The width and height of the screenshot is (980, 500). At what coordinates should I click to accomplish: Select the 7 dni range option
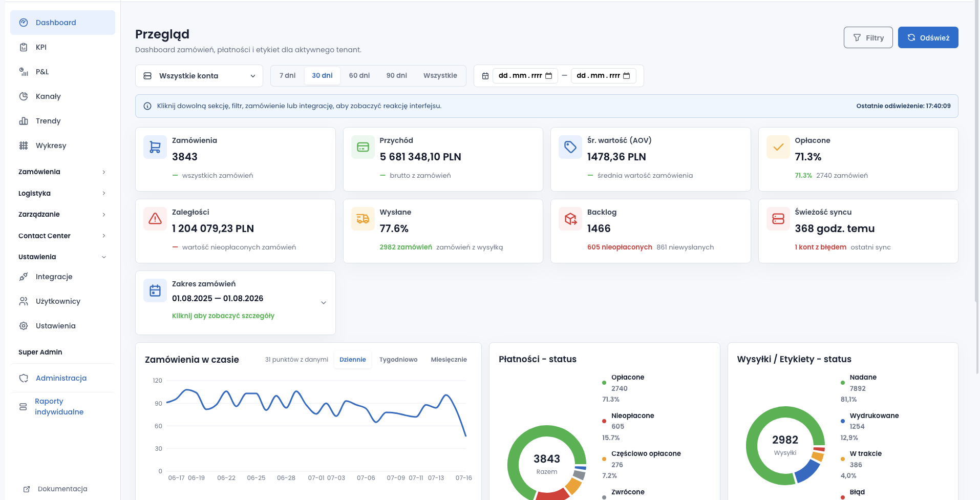(288, 75)
